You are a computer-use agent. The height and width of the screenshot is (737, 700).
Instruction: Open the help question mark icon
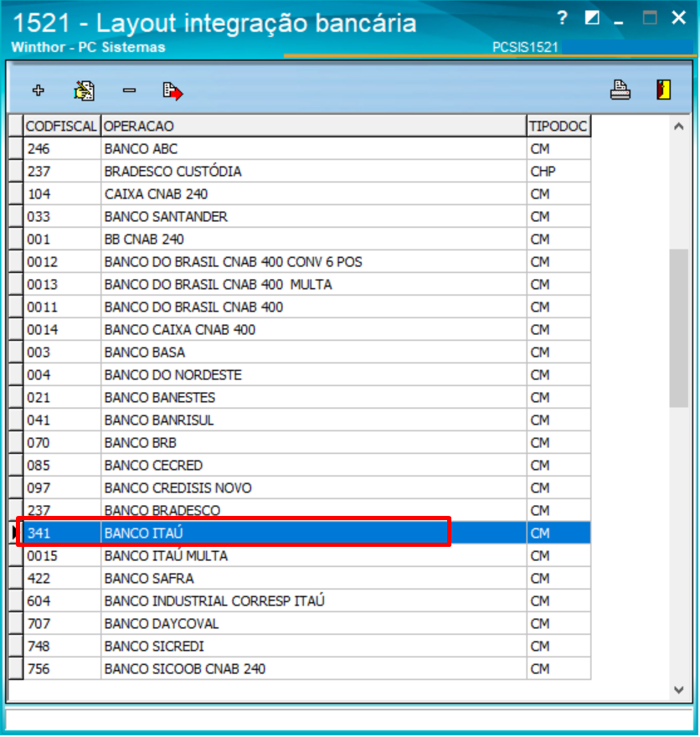563,18
